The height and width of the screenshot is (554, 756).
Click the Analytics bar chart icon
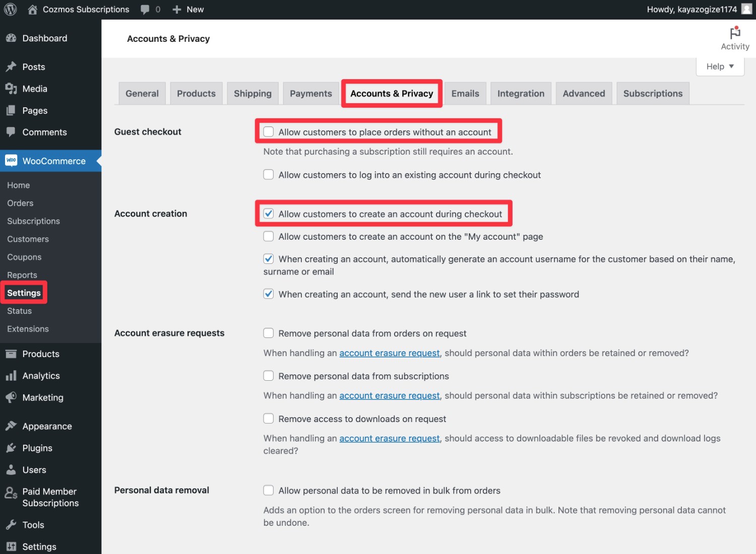[11, 376]
